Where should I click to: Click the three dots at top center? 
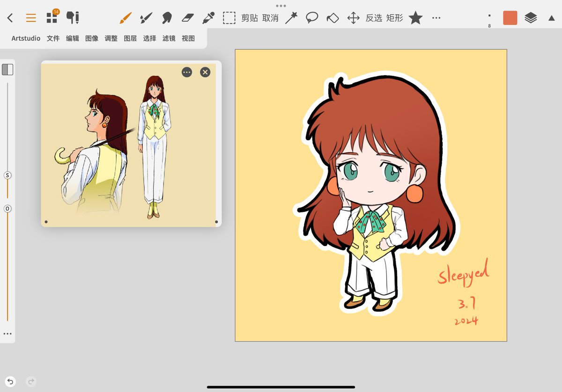pos(281,6)
